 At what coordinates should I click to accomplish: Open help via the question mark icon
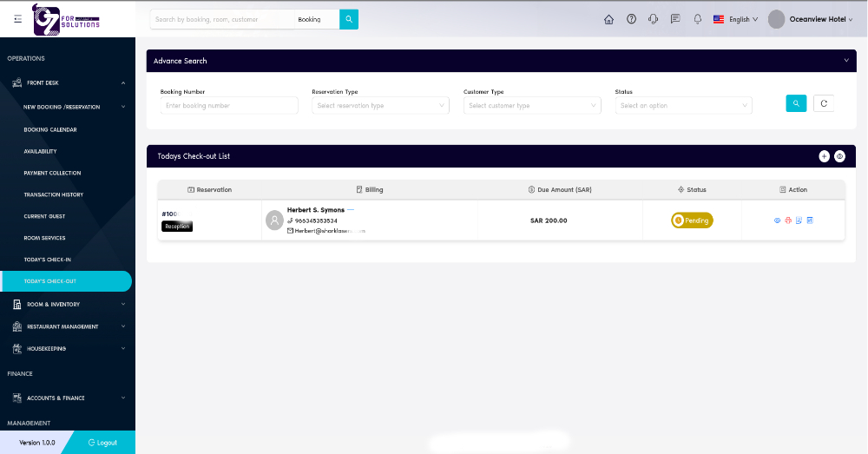(x=631, y=19)
